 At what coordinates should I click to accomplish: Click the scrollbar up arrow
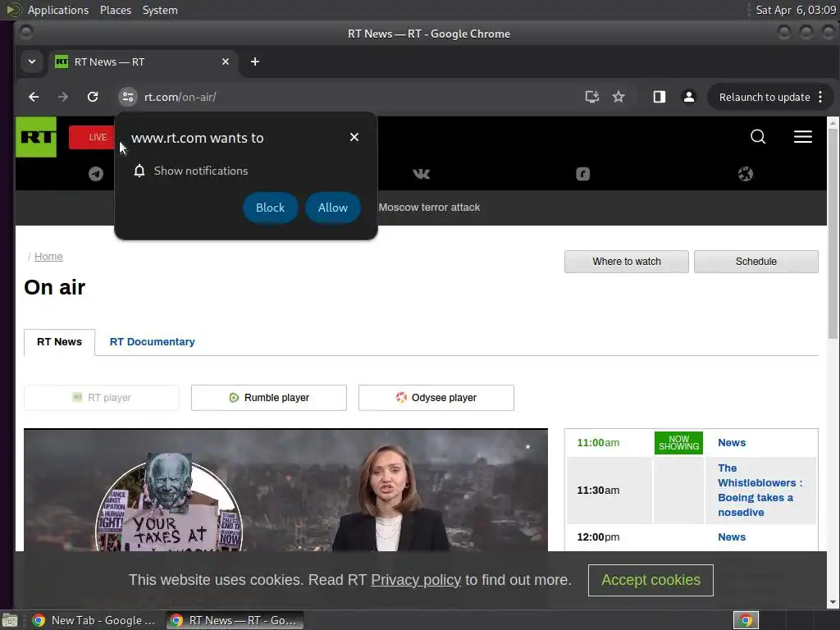(x=833, y=123)
